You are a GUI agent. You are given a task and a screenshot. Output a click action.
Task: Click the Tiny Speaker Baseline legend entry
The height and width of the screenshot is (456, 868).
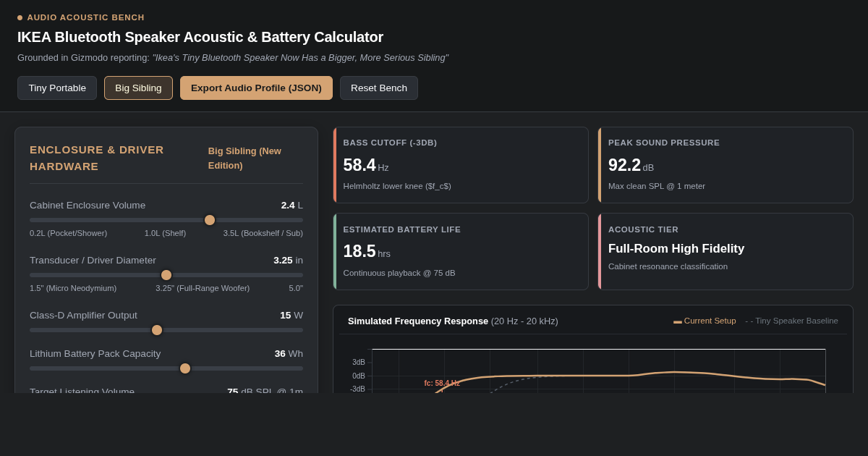pos(791,321)
